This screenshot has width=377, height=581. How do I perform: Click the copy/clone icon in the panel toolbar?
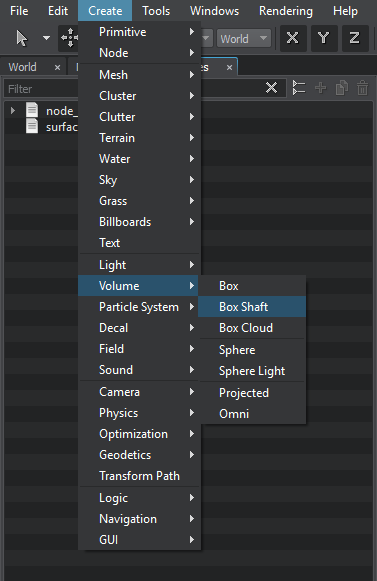pyautogui.click(x=341, y=88)
